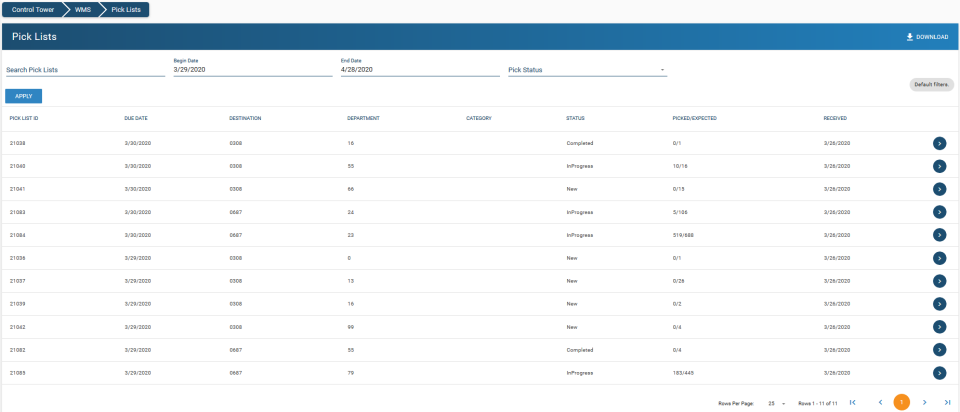The width and height of the screenshot is (960, 412).
Task: Go to previous page of results
Action: (880, 402)
